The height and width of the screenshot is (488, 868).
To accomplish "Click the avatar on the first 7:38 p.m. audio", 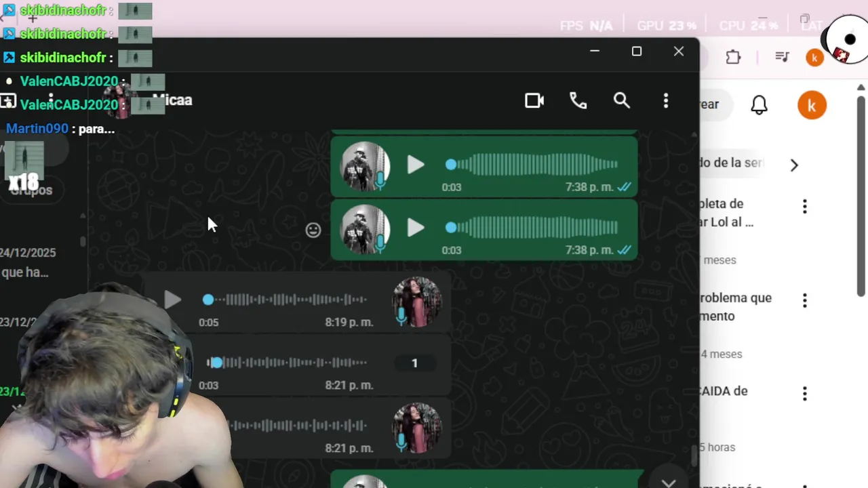I will coord(365,166).
